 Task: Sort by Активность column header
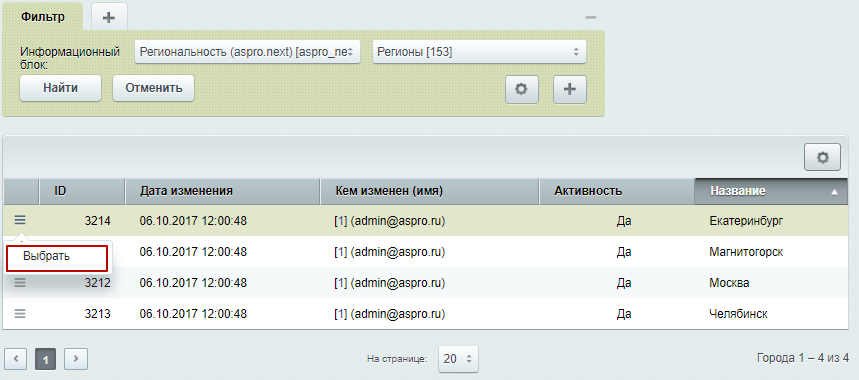(616, 191)
